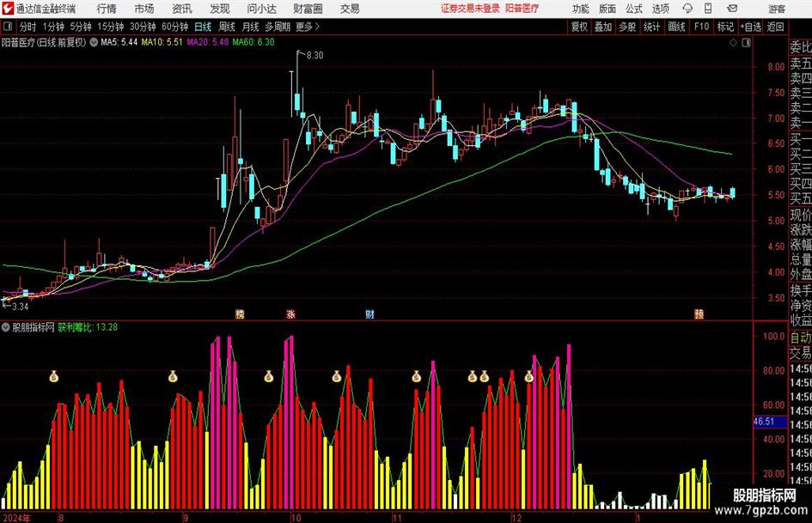812x523 pixels.
Task: Click the 8.30 high price annotation
Action: pyautogui.click(x=314, y=56)
